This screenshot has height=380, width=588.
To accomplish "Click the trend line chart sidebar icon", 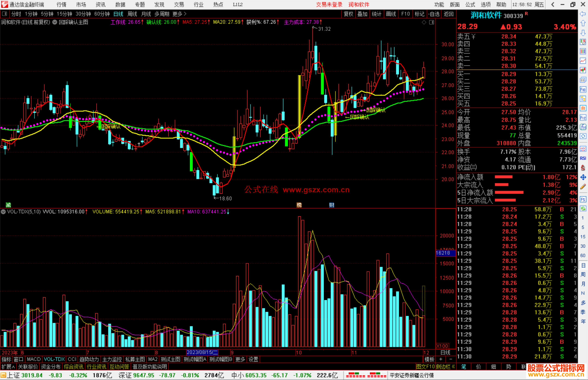I will click(583, 61).
